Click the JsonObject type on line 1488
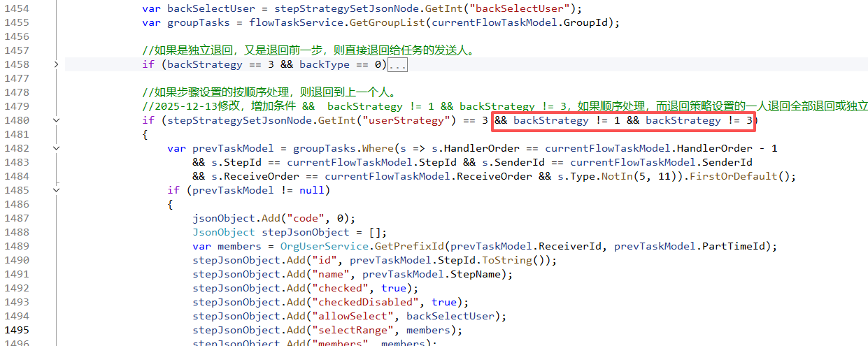Screen dimensions: 868x346 [x=224, y=232]
